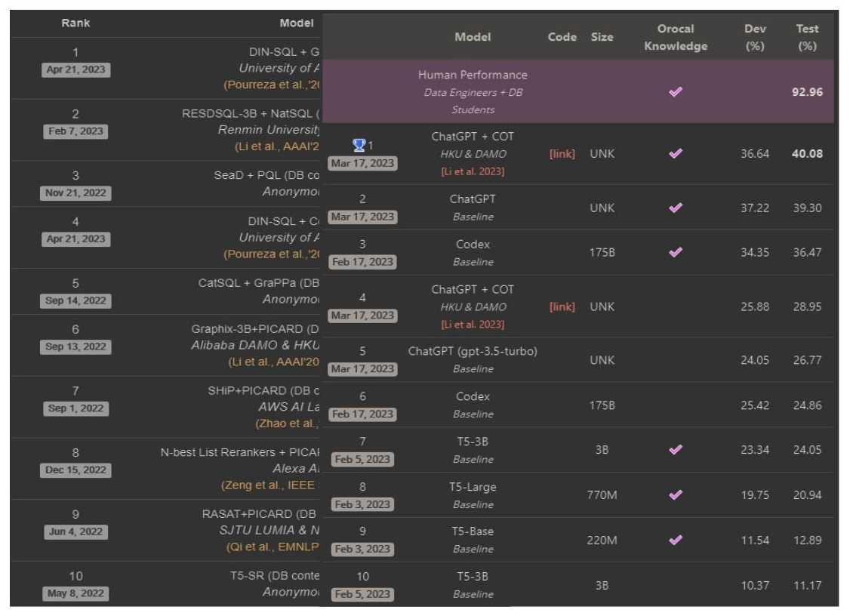Open the Zeng et al., IEEE citation link

coord(268,485)
